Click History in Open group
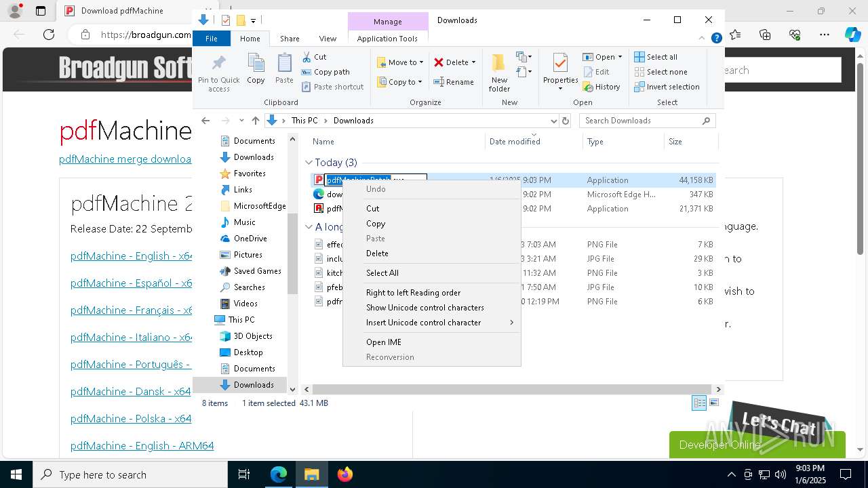Image resolution: width=868 pixels, height=488 pixels. tap(601, 87)
